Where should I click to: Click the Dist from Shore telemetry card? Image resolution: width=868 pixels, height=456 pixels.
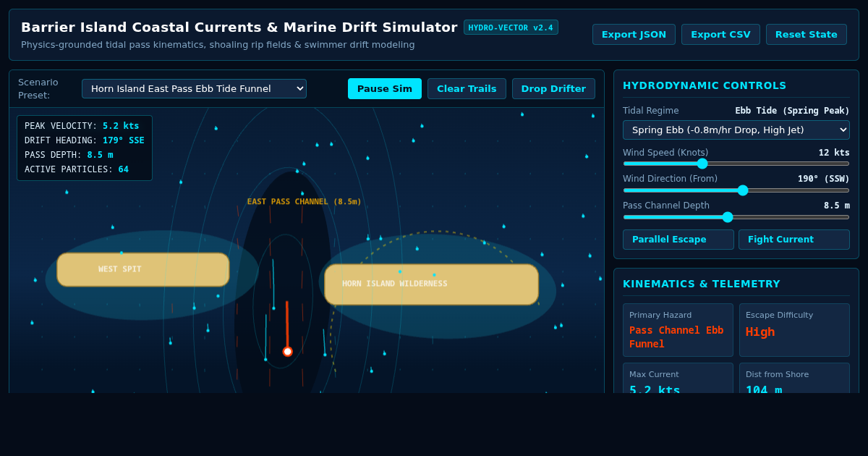coord(794,378)
